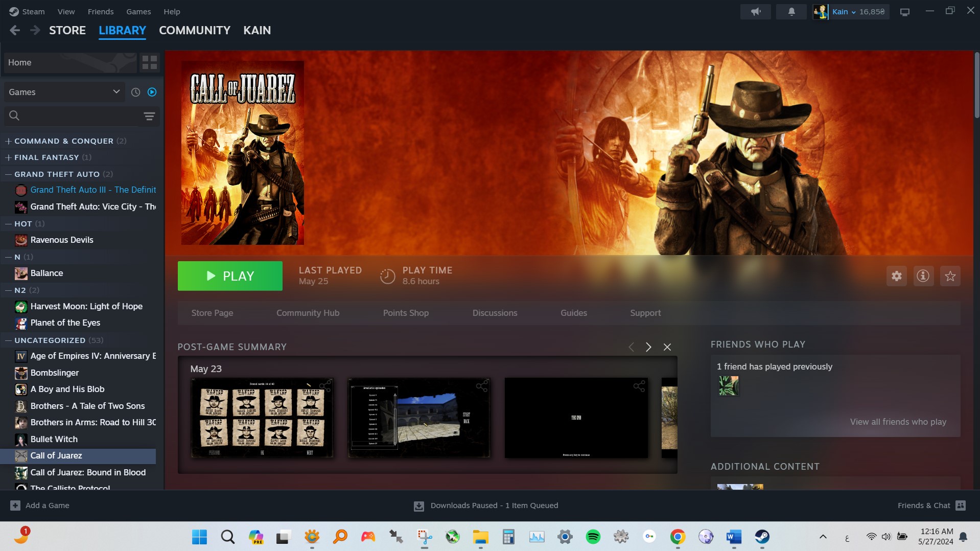980x551 pixels.
Task: Open the downloads manager icon
Action: [418, 506]
